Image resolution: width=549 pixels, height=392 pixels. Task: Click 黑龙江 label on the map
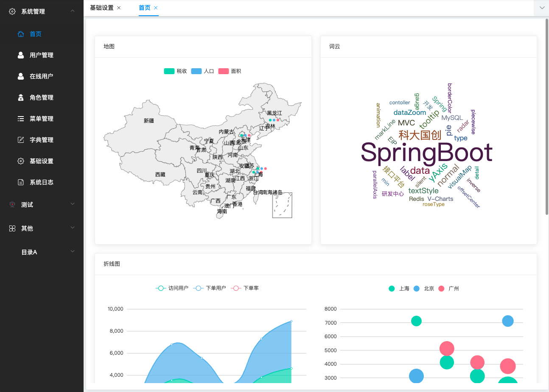coord(274,113)
